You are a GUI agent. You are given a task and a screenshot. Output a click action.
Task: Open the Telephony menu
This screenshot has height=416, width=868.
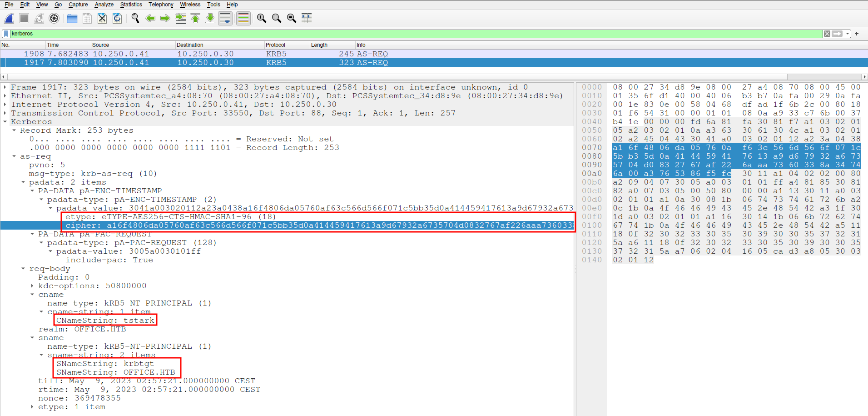click(161, 5)
